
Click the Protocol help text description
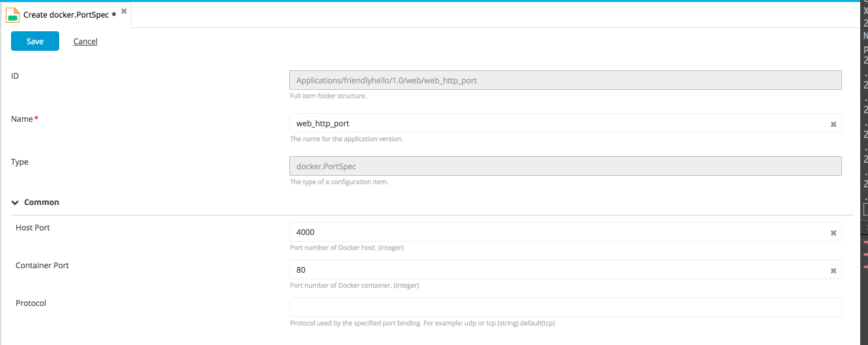click(x=422, y=324)
